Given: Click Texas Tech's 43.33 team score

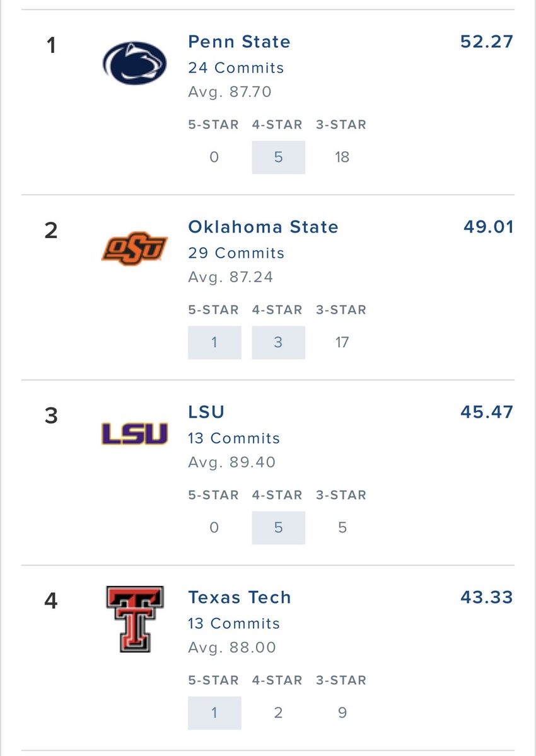Looking at the screenshot, I should click(487, 597).
